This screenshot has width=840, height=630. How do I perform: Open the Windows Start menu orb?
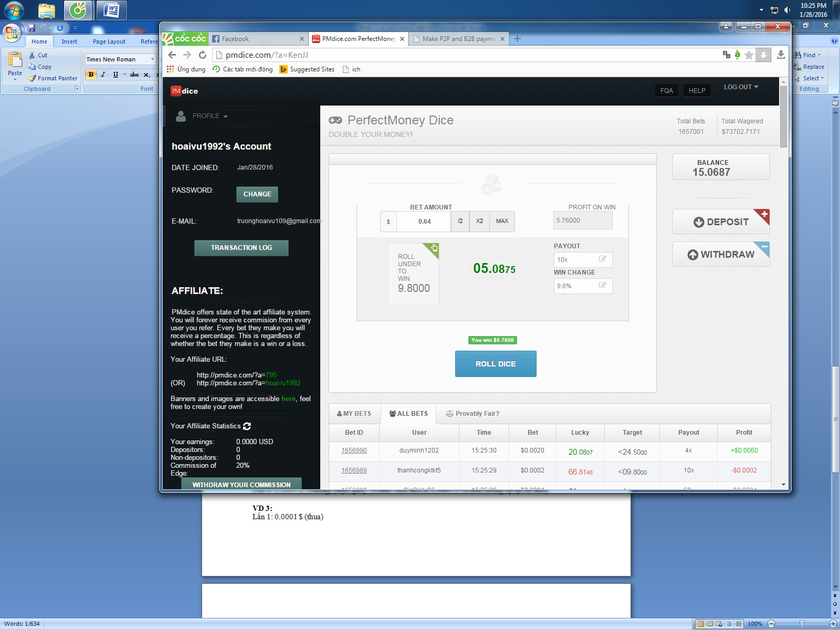tap(14, 10)
